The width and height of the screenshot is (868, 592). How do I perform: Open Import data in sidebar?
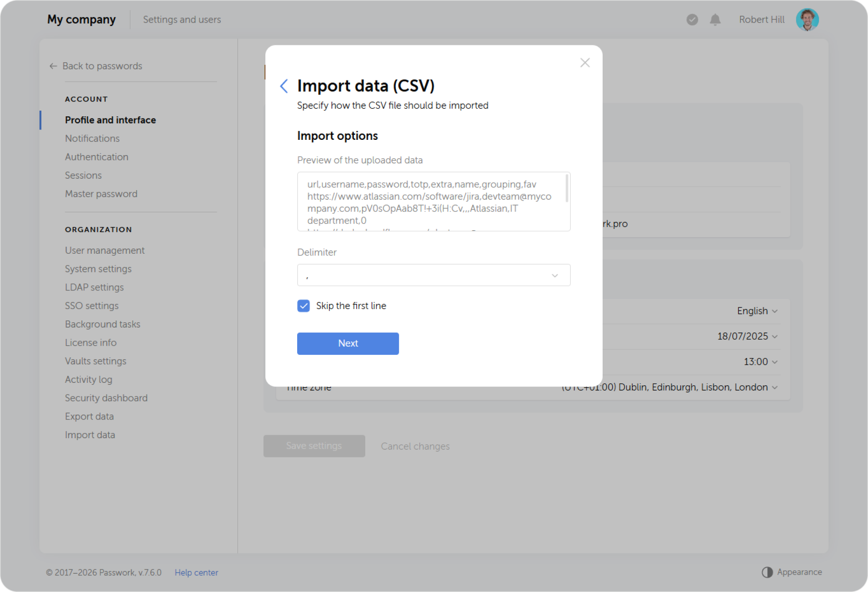[90, 435]
